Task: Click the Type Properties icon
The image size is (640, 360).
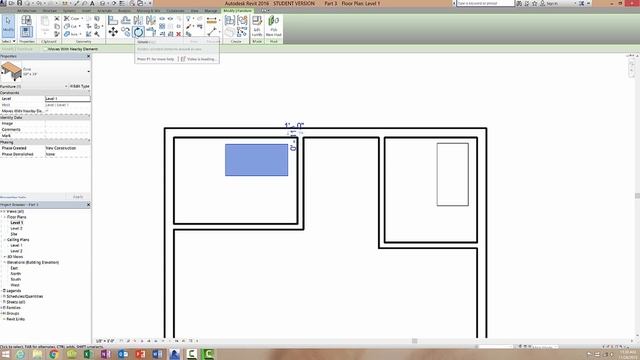Action: (26, 20)
